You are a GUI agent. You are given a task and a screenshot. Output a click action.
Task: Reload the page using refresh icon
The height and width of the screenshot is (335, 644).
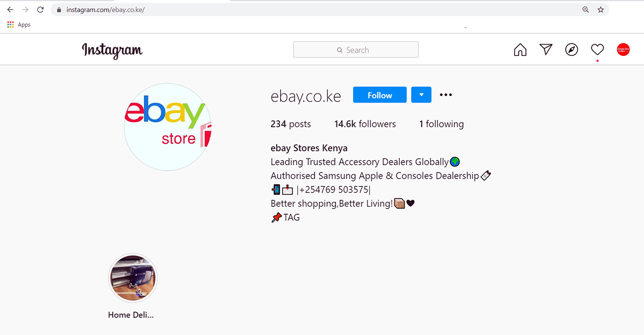(40, 10)
